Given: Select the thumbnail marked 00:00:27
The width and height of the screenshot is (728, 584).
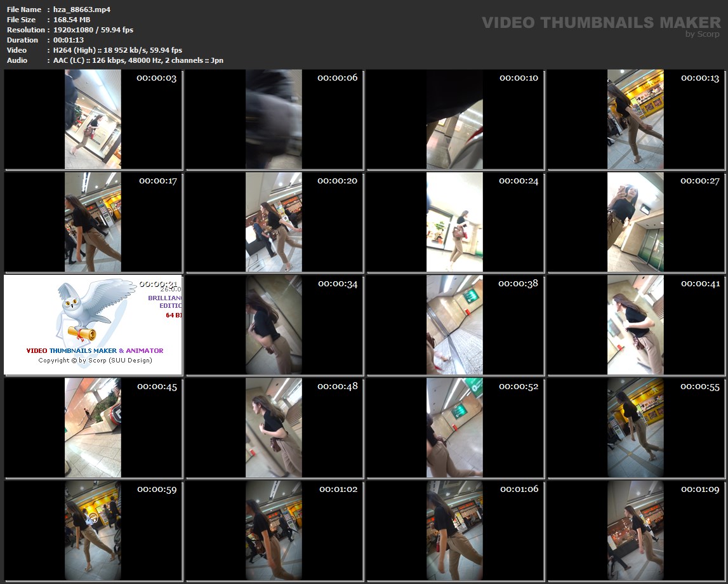Looking at the screenshot, I should pyautogui.click(x=635, y=222).
